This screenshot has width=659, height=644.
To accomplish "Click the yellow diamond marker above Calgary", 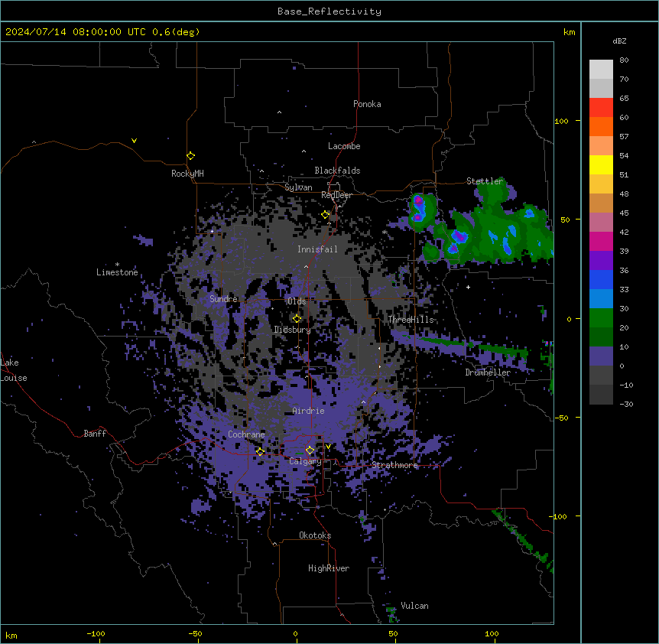I will (310, 450).
